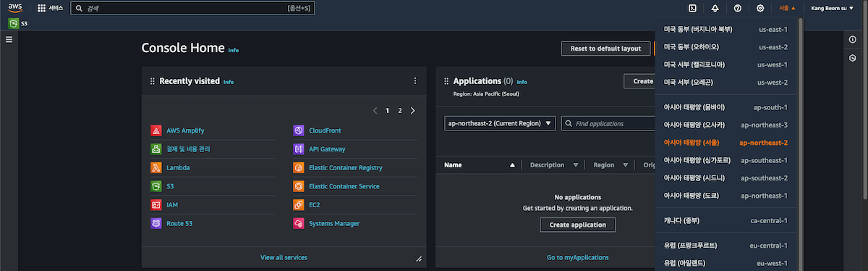Toggle the left hamburger navigation menu
The height and width of the screenshot is (271, 868).
click(x=9, y=39)
